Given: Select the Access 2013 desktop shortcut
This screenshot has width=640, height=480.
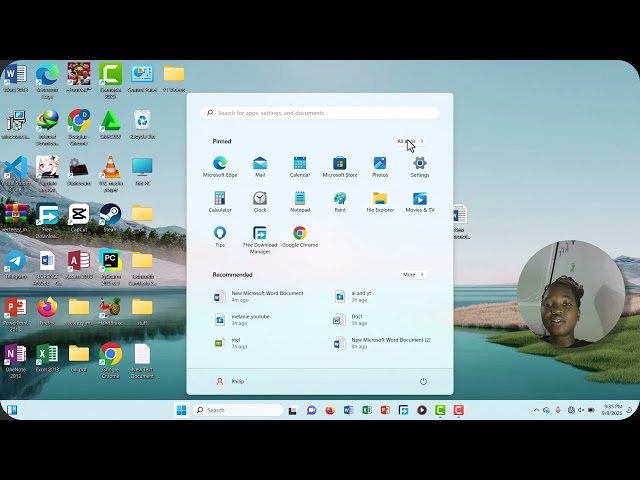Looking at the screenshot, I should point(79,264).
